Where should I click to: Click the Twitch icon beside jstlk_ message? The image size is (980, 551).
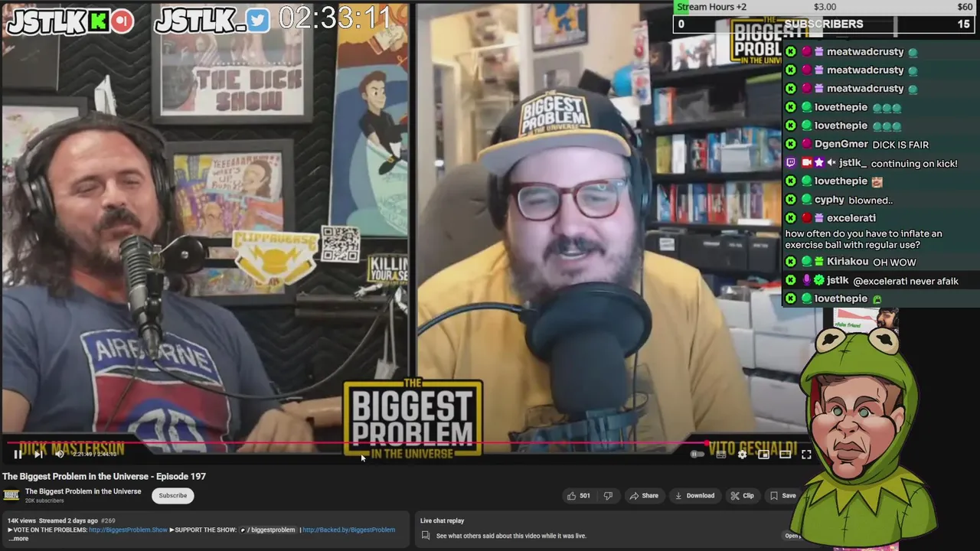(x=791, y=163)
